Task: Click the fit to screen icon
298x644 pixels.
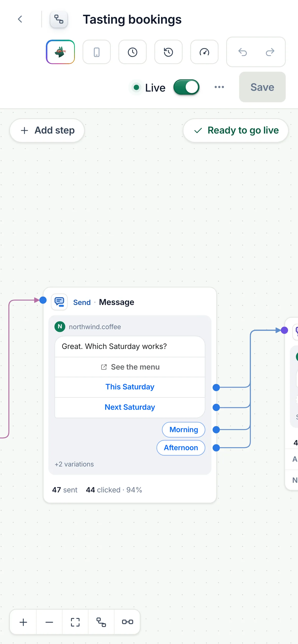Action: [x=75, y=622]
